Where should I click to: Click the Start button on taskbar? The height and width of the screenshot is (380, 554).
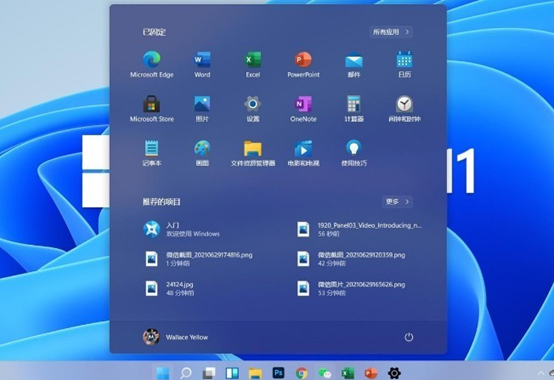163,373
